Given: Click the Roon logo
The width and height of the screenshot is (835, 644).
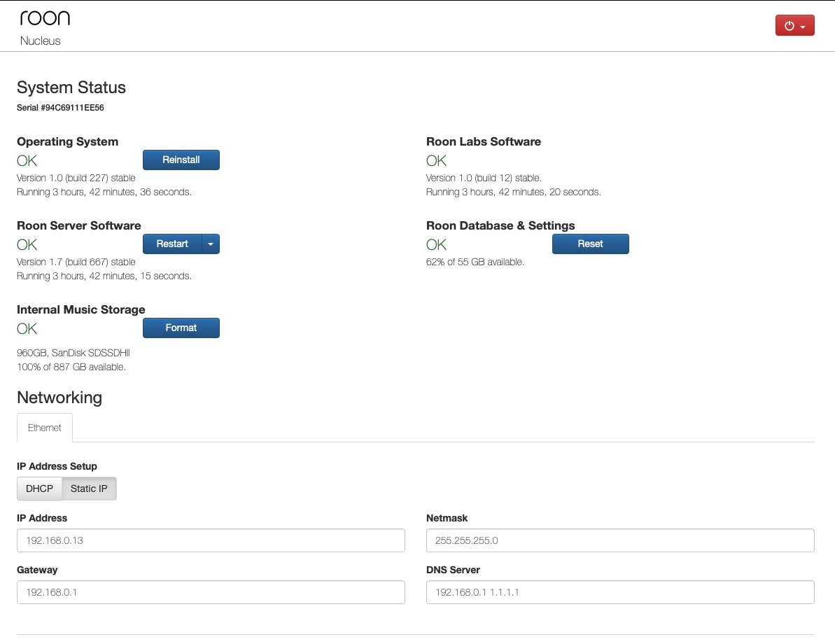Looking at the screenshot, I should pos(45,18).
